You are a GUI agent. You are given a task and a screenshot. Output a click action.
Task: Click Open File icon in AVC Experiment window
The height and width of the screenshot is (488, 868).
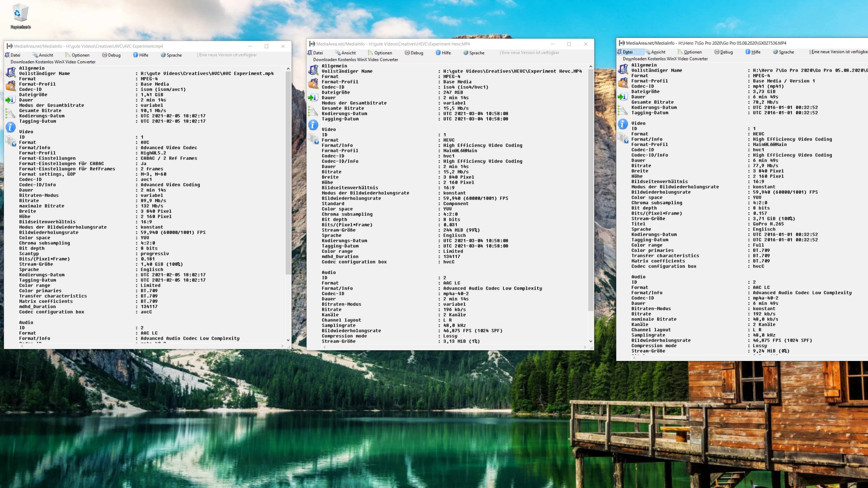(11, 72)
